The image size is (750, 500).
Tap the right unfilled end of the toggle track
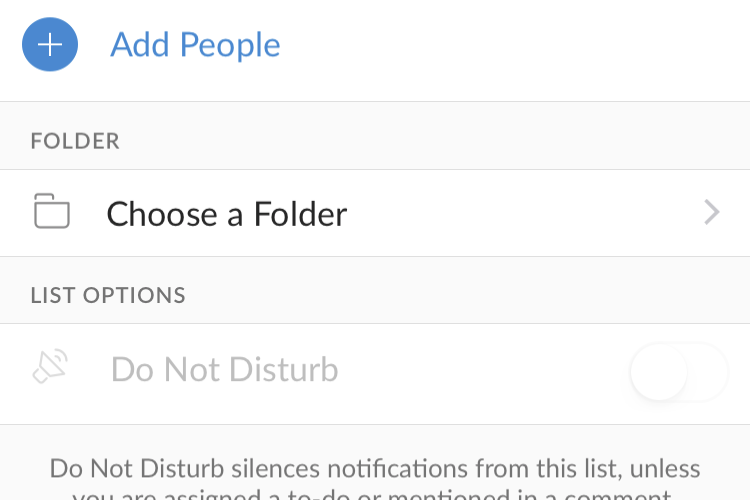(x=710, y=372)
